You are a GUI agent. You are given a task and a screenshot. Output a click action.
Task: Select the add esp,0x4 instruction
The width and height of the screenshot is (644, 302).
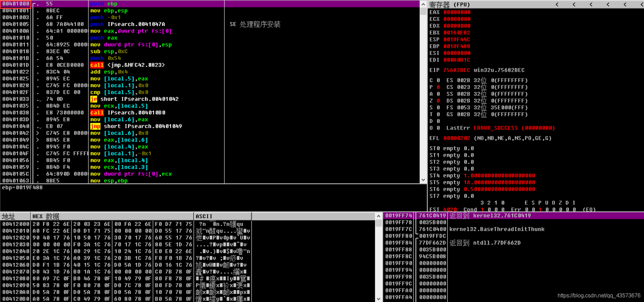[109, 72]
